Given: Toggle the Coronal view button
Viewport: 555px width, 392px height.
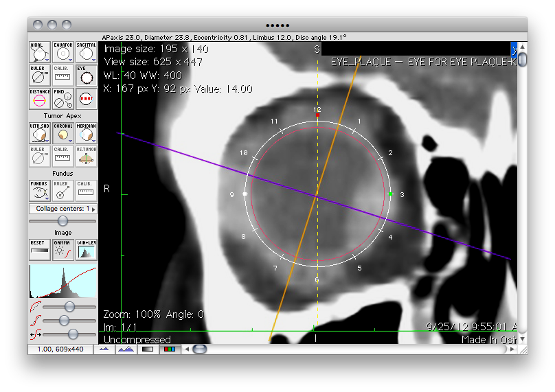Looking at the screenshot, I should 63,133.
